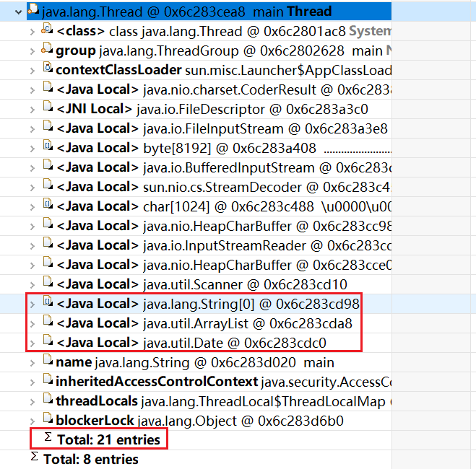This screenshot has width=476, height=469.
Task: Click the byte[8192] array icon
Action: (x=48, y=145)
